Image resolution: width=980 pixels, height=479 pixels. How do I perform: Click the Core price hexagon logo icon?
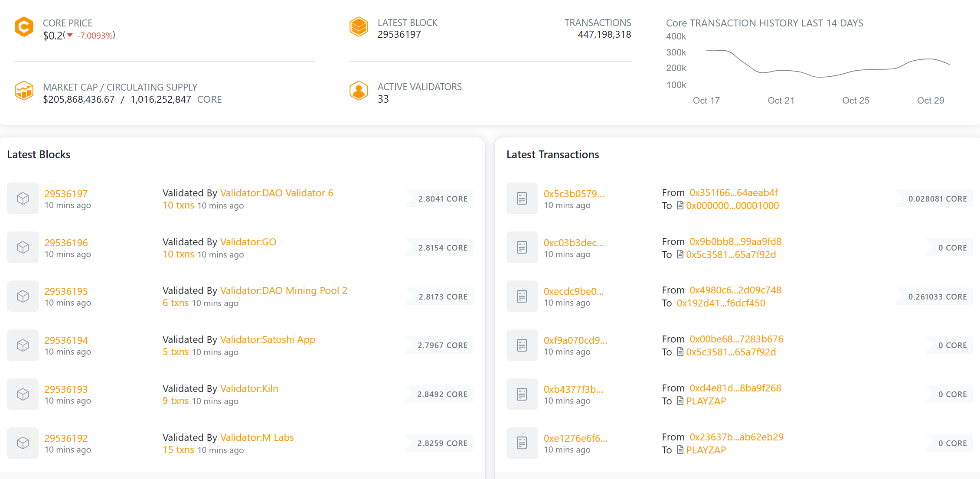point(24,27)
